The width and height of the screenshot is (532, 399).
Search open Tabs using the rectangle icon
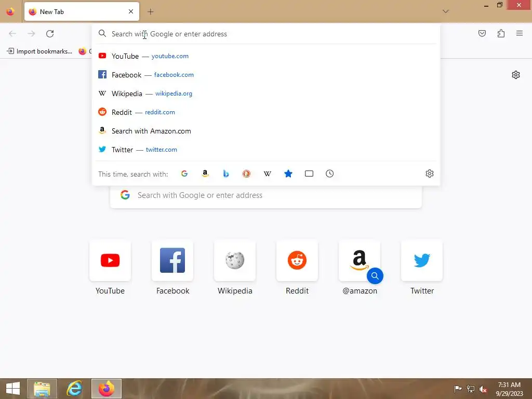(309, 174)
